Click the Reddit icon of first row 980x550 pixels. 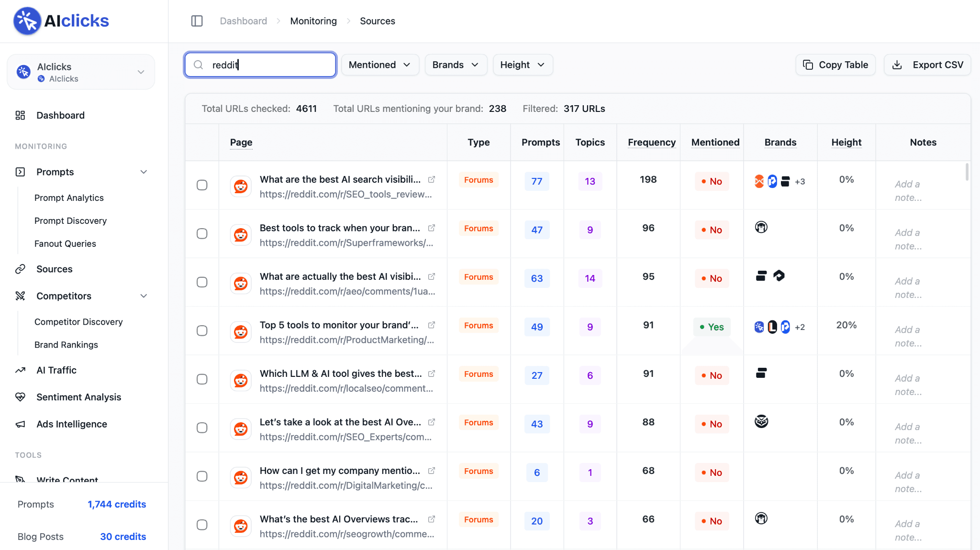241,186
